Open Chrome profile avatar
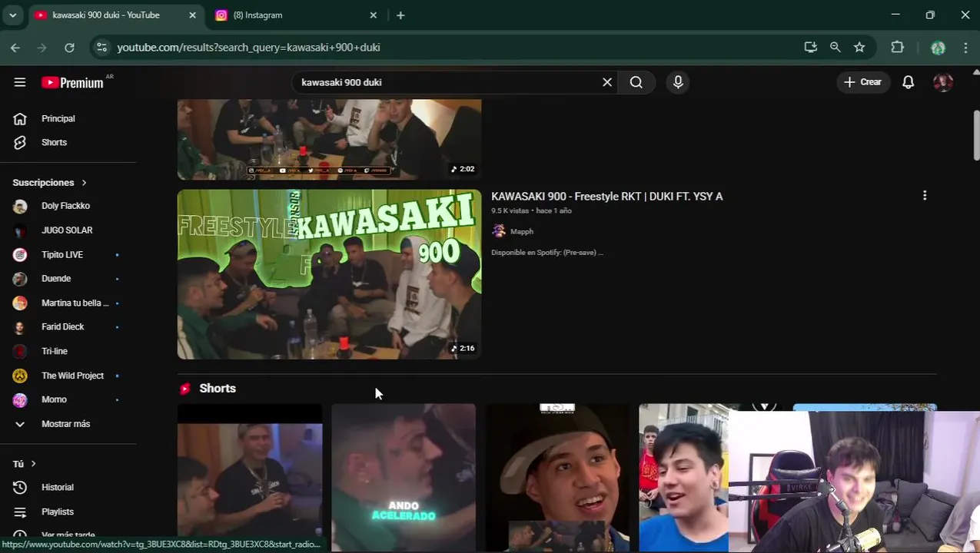This screenshot has height=553, width=980. click(938, 48)
